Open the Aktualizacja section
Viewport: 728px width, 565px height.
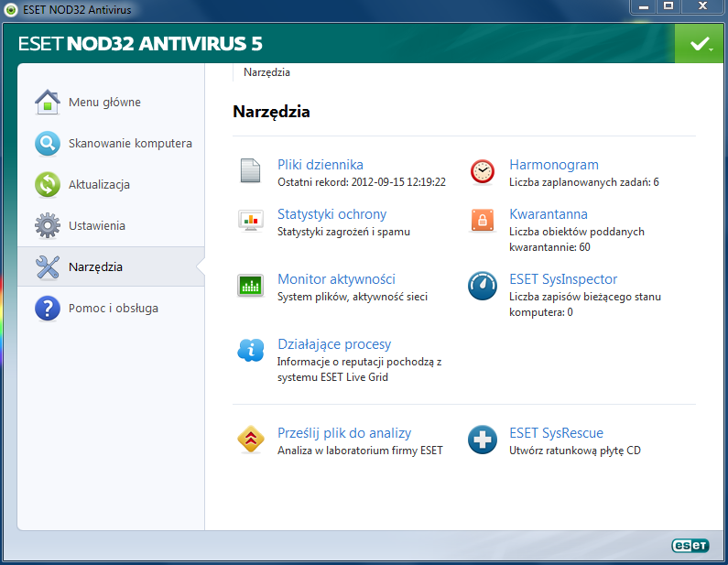(112, 184)
